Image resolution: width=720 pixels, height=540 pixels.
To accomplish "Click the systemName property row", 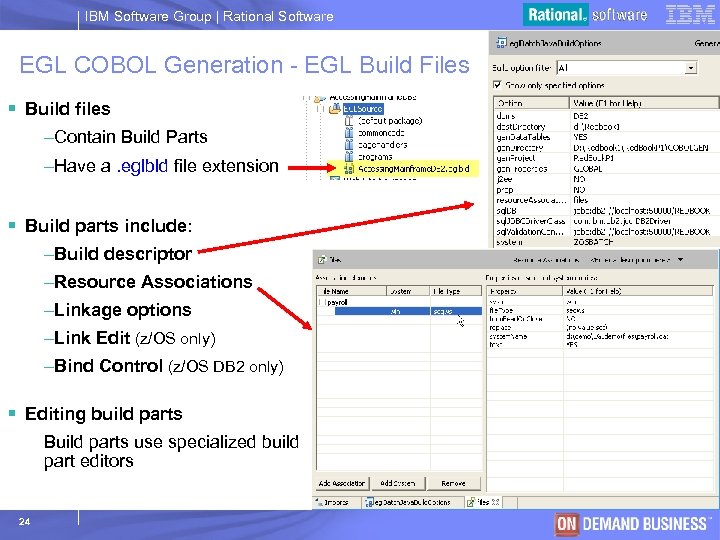I will [600, 336].
